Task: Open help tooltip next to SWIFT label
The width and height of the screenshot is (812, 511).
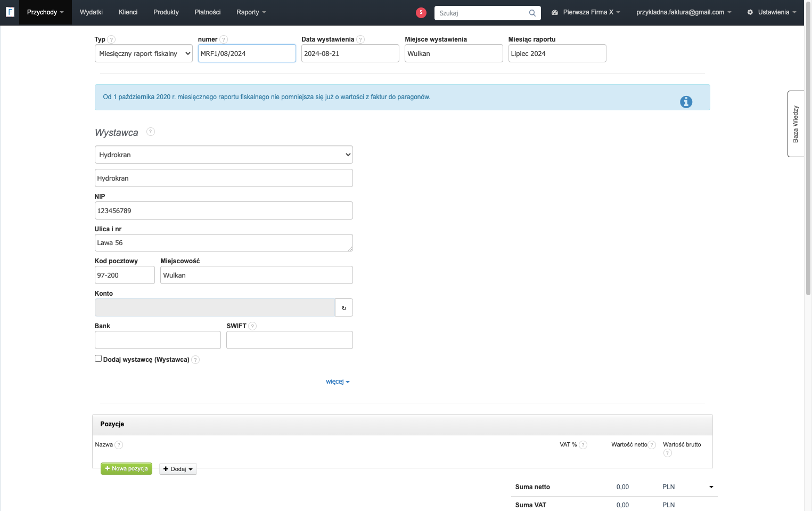Action: point(252,326)
